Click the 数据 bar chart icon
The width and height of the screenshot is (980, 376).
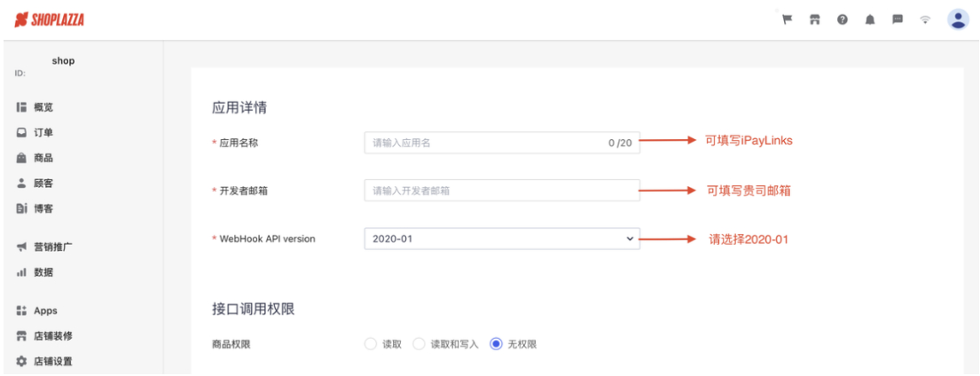click(21, 272)
